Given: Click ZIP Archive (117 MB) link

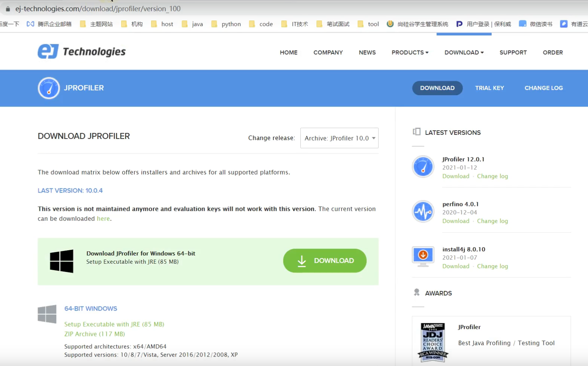Looking at the screenshot, I should click(94, 334).
